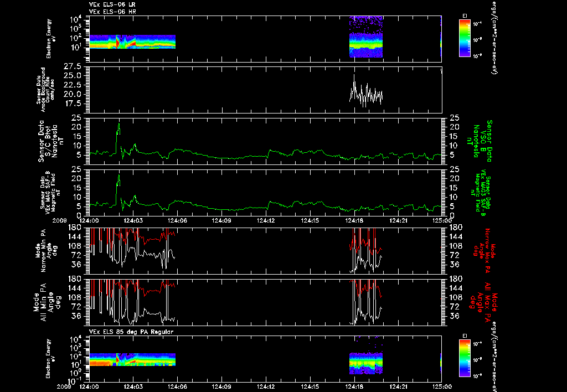Click the '124:09' tick on the bottom time axis

click(x=221, y=386)
